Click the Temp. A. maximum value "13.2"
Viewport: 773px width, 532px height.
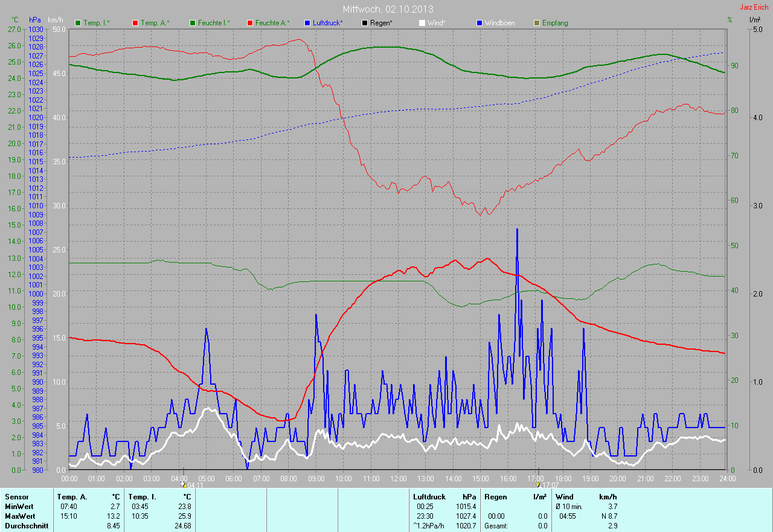point(113,516)
